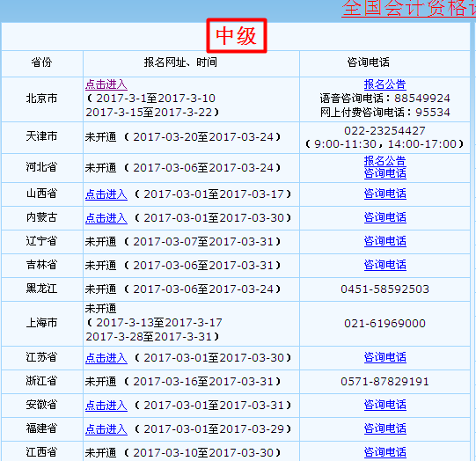Select phone number 022-23254427

click(384, 131)
